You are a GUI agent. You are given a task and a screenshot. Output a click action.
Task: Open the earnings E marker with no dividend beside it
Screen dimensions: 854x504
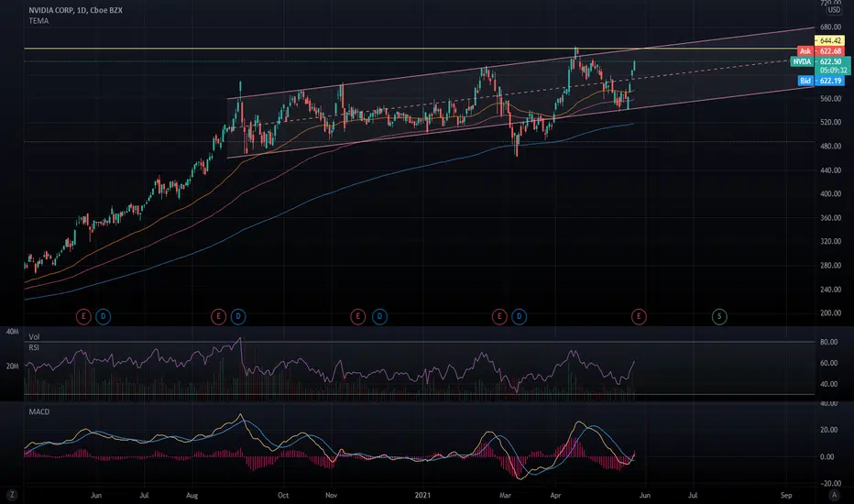639,316
